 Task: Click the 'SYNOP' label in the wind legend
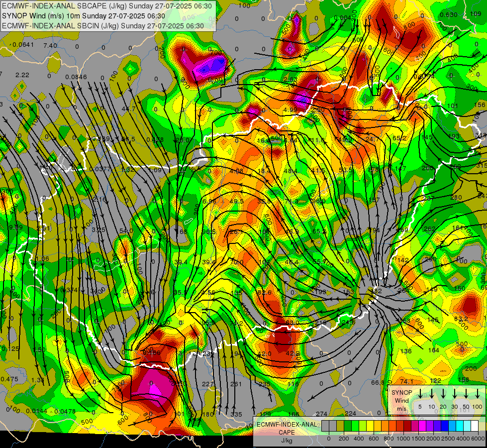point(401,393)
